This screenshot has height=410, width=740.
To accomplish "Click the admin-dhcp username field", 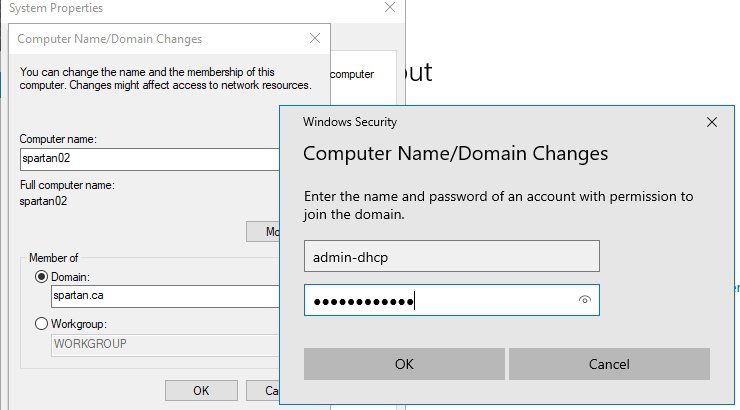I will point(450,256).
